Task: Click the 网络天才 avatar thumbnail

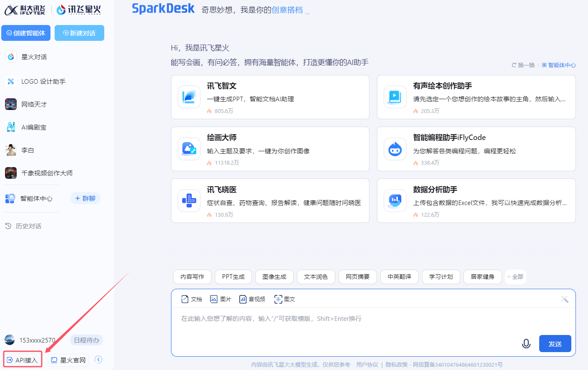Action: pyautogui.click(x=11, y=104)
